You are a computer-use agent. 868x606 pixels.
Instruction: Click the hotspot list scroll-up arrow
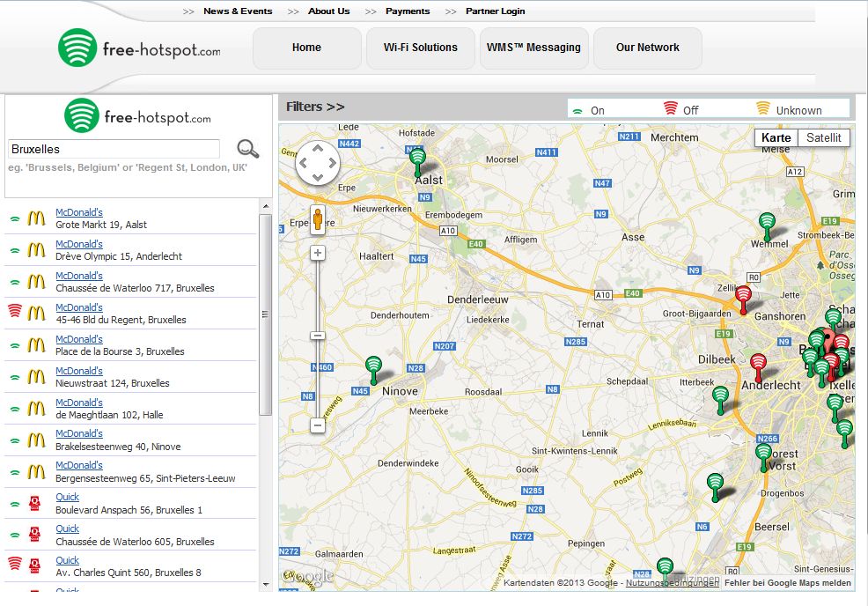(x=266, y=207)
